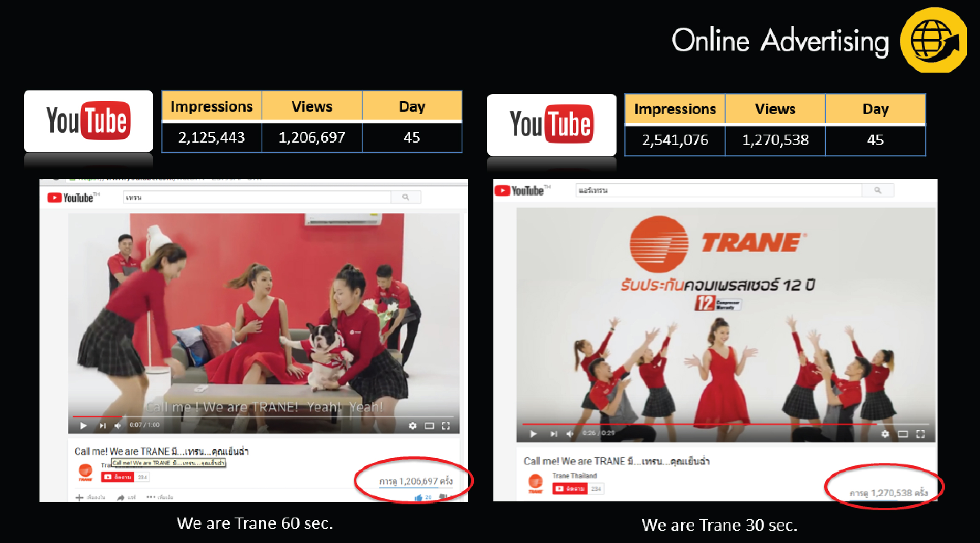Seek on the right video progress bar
The width and height of the screenshot is (980, 543).
pos(726,424)
